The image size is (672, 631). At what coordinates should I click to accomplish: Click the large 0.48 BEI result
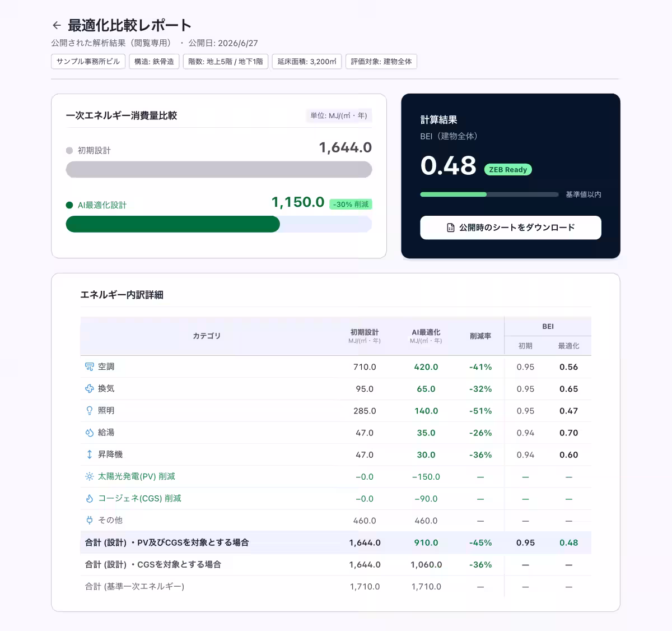coord(448,165)
